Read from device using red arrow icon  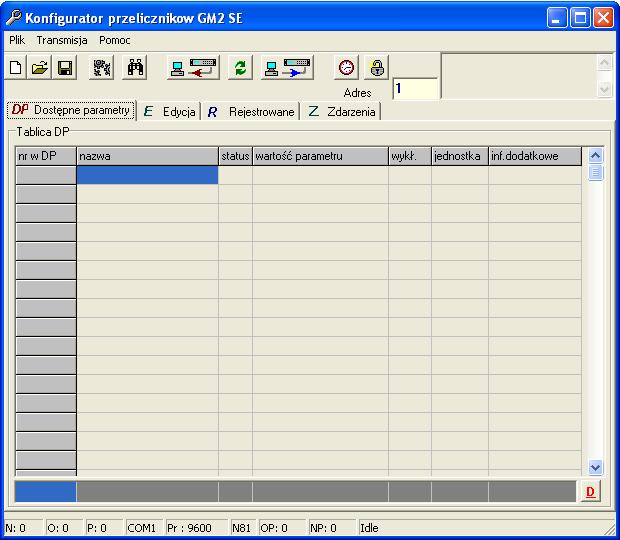193,68
